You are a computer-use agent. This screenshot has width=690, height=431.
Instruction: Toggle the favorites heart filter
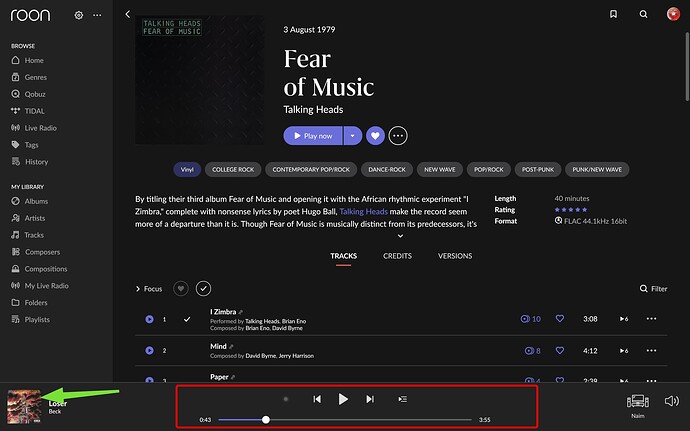click(x=181, y=289)
